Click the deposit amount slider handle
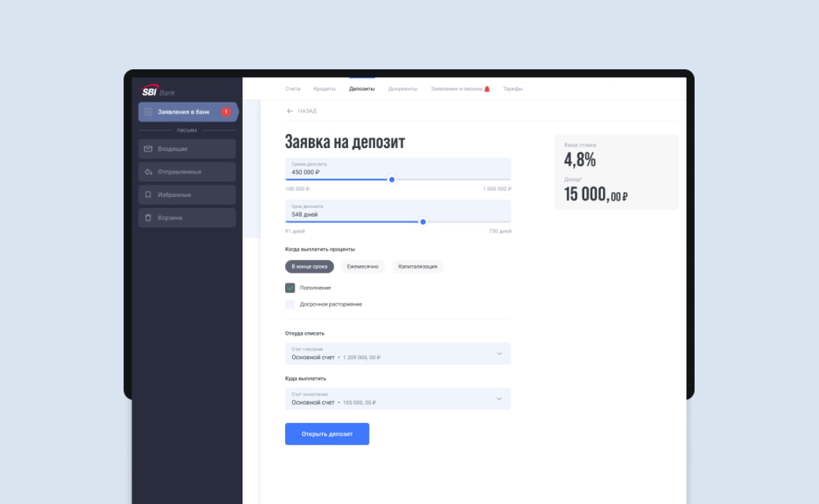The width and height of the screenshot is (819, 504). point(392,180)
